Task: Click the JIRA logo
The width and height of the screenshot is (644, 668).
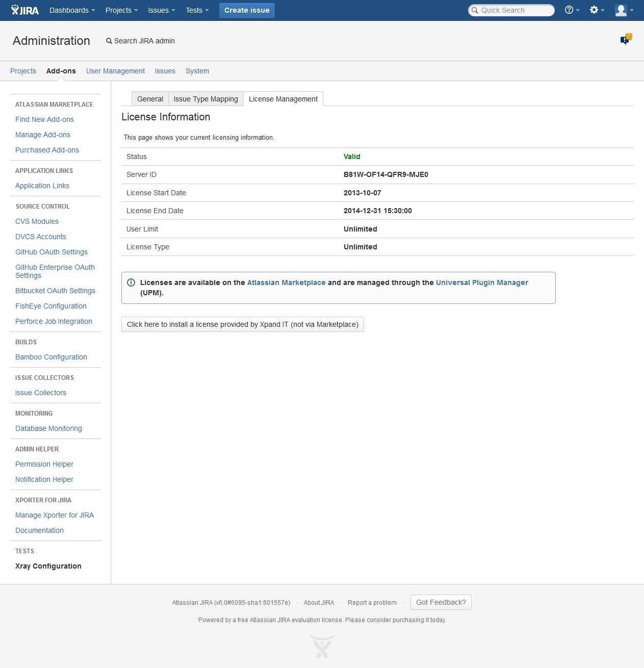Action: click(x=25, y=10)
